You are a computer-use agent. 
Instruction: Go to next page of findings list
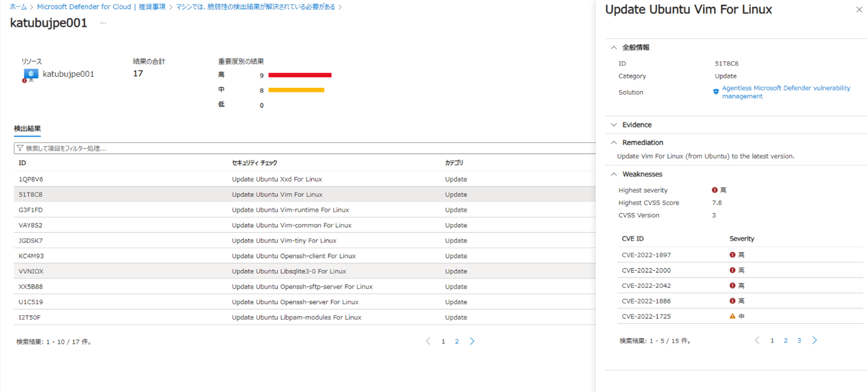point(472,341)
